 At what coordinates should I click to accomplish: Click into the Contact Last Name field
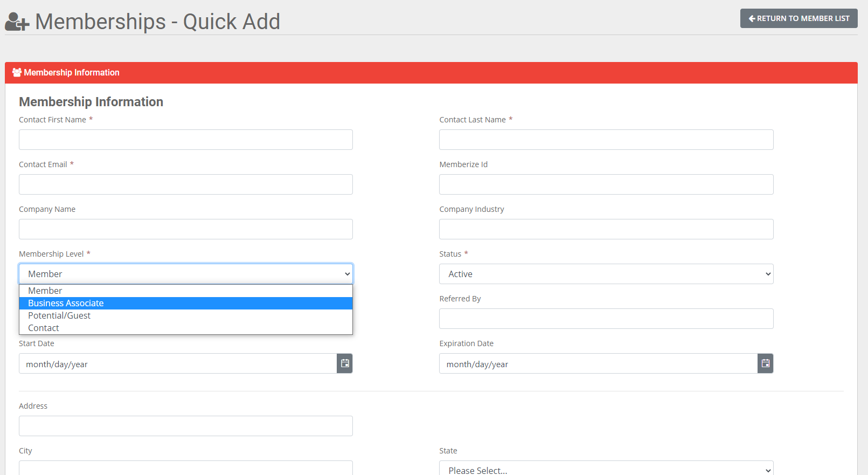(606, 140)
